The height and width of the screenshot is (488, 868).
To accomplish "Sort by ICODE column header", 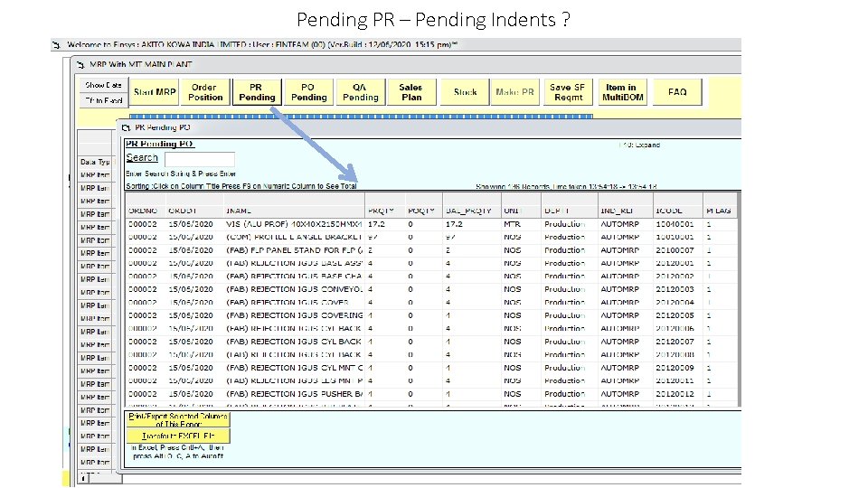I will [669, 211].
